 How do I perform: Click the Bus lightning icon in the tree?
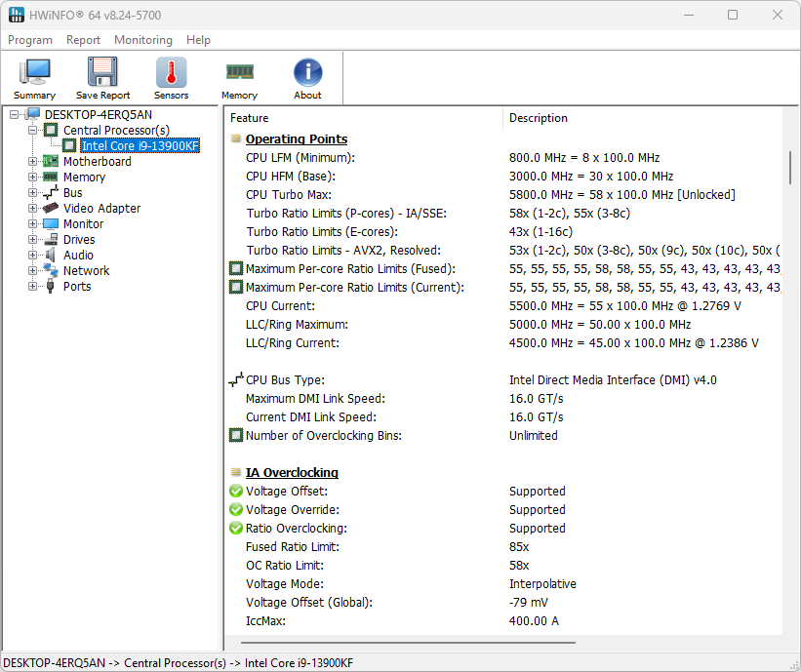pyautogui.click(x=52, y=192)
